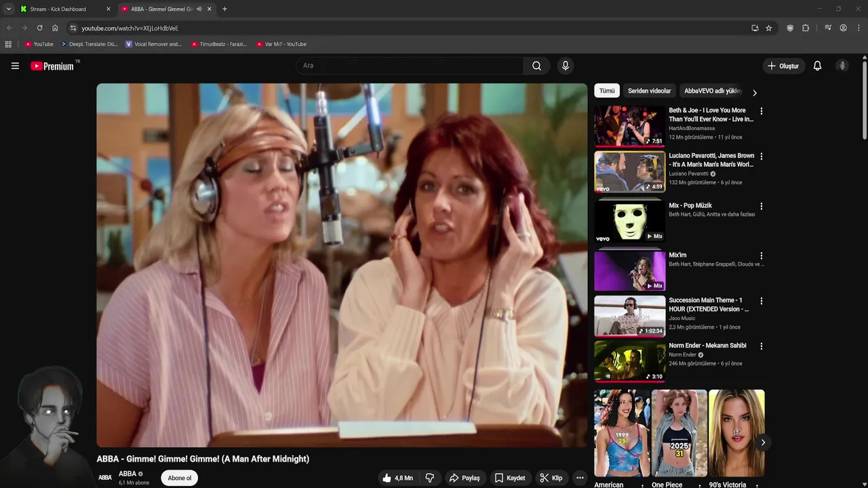Open Beth & Joe video thumbnail
Screen dimensions: 868x488
pos(630,126)
